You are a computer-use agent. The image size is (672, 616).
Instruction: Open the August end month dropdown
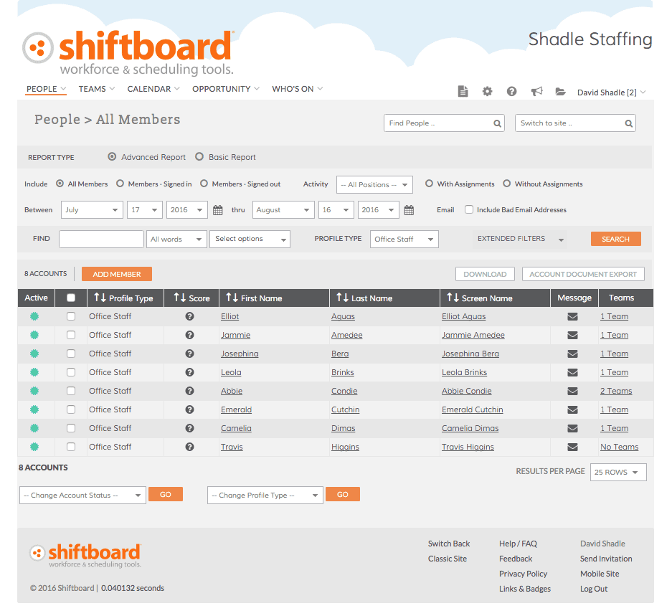[283, 210]
